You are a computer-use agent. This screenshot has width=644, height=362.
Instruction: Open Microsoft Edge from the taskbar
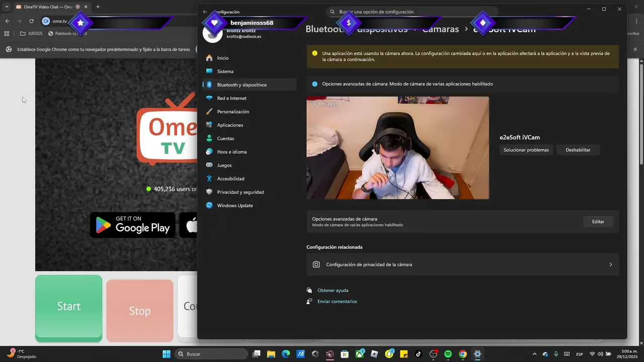286,354
